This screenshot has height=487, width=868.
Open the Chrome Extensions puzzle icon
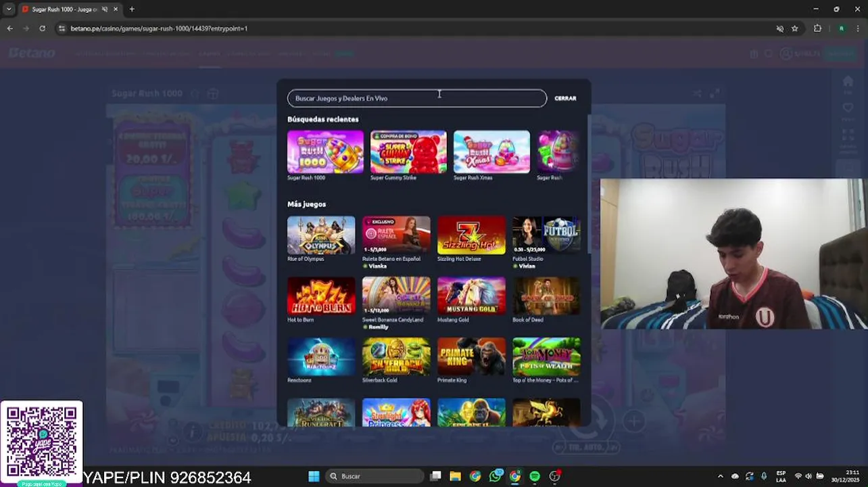click(817, 28)
